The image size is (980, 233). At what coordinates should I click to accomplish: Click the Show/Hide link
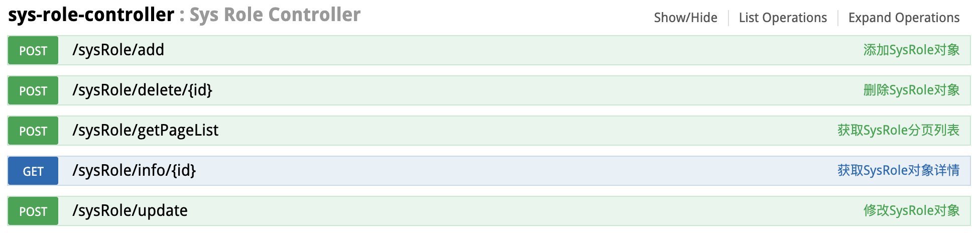click(685, 18)
